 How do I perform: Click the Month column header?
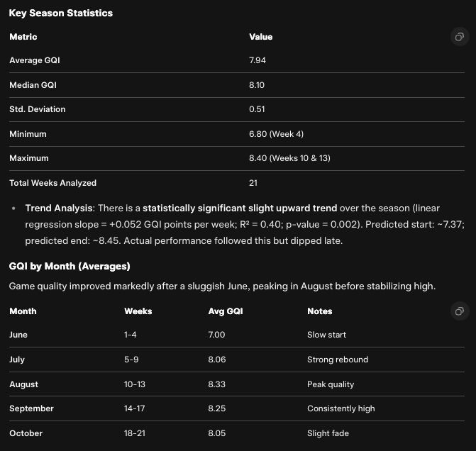[x=23, y=311]
